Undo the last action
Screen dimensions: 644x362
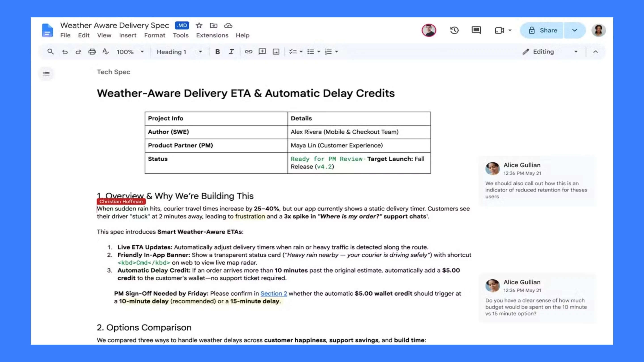coord(65,52)
